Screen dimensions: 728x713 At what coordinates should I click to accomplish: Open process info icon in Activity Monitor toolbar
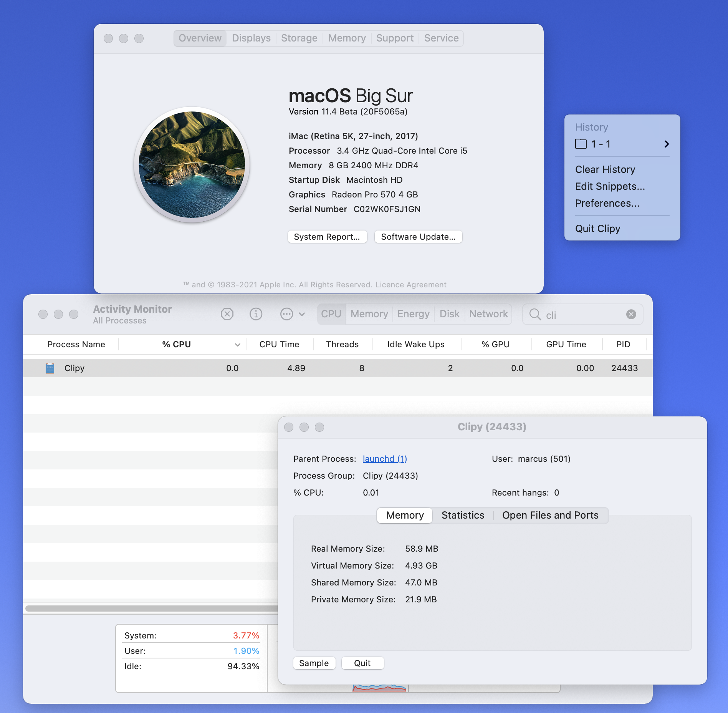click(256, 314)
